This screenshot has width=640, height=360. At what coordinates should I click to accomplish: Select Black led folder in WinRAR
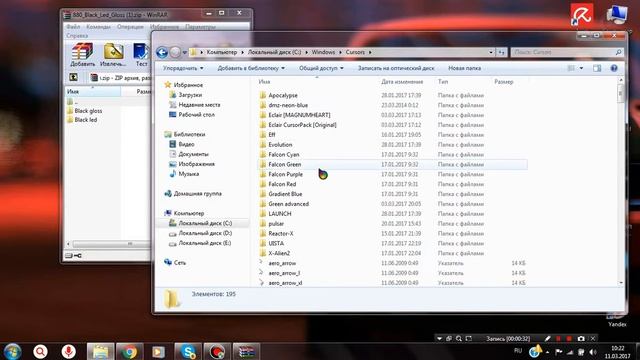[x=85, y=120]
